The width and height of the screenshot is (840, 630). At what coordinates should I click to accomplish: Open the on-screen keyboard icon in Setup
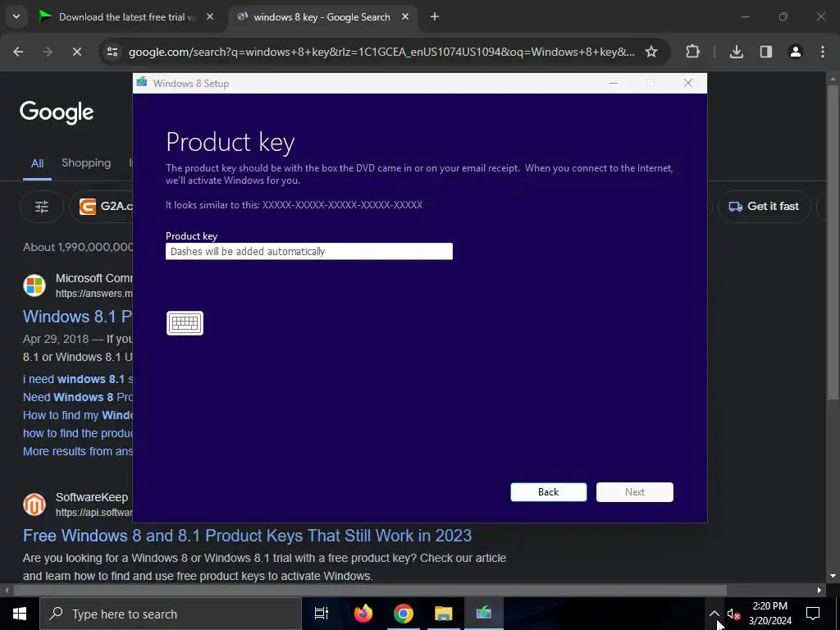pyautogui.click(x=185, y=323)
